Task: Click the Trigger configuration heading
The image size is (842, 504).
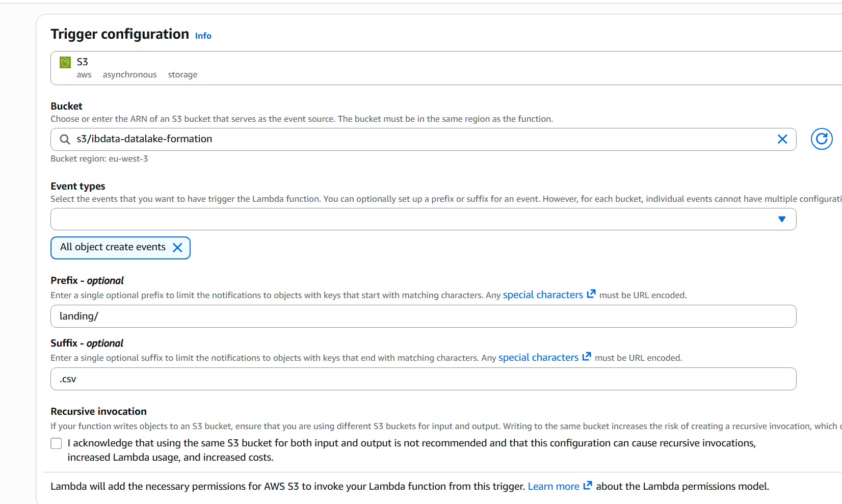Action: click(x=120, y=34)
